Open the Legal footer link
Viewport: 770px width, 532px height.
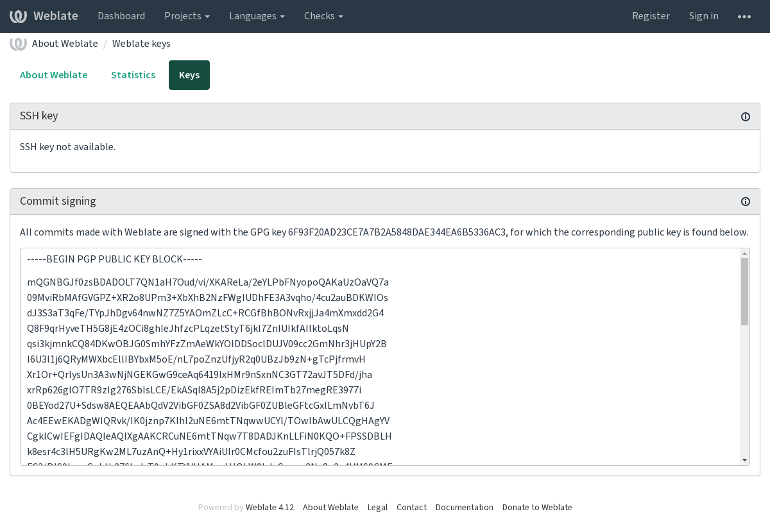[x=377, y=508]
